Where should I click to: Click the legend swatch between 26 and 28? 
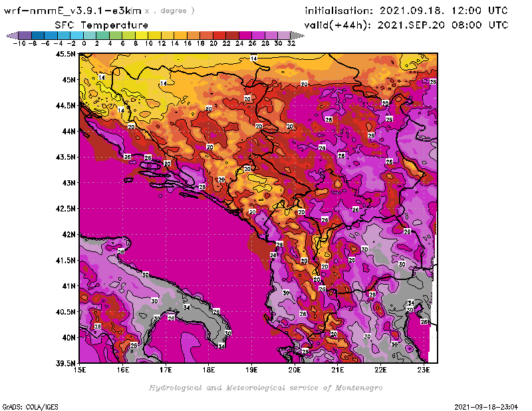258,35
